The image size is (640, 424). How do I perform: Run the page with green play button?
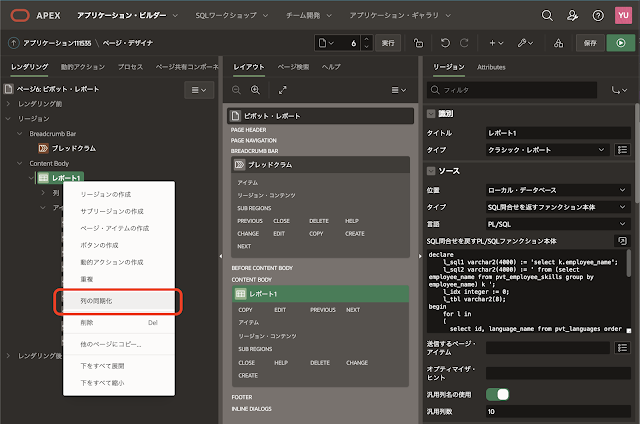(621, 43)
